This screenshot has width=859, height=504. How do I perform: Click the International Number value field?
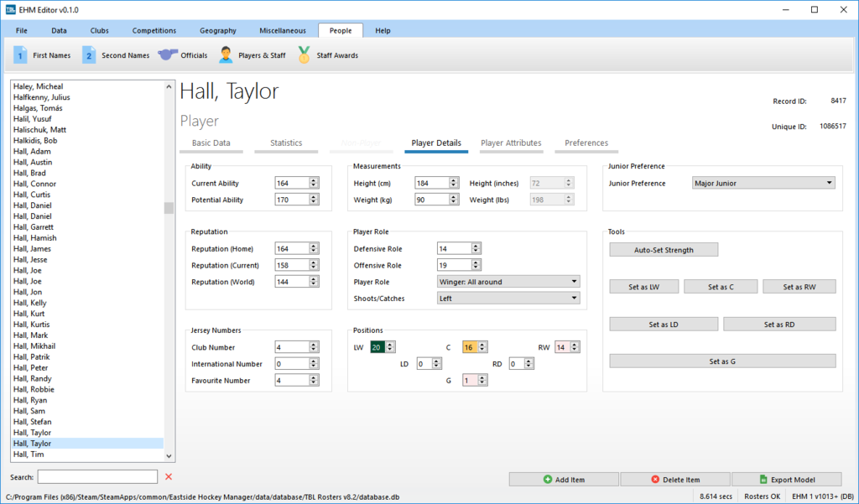tap(292, 364)
